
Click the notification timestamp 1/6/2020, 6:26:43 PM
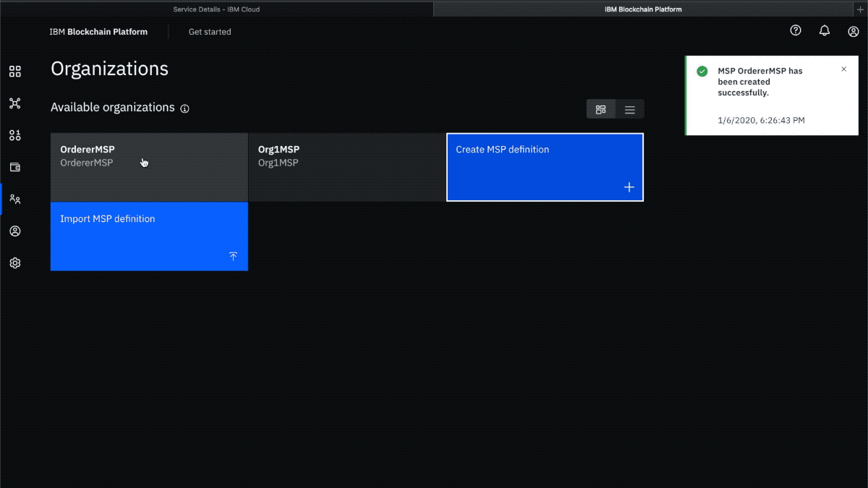tap(761, 120)
